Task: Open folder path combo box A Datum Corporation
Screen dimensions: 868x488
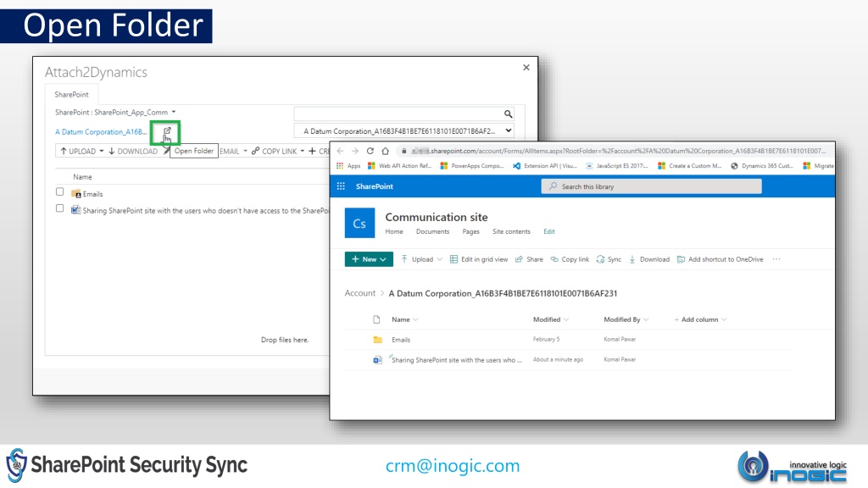Action: (403, 131)
